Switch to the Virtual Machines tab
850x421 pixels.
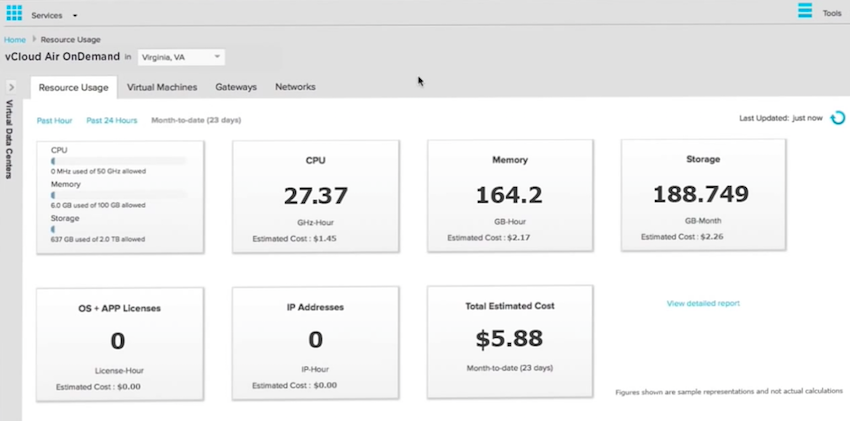coord(162,87)
